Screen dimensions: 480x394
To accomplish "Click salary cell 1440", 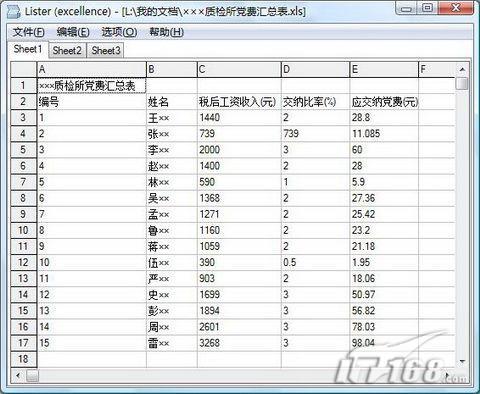I will tap(239, 118).
